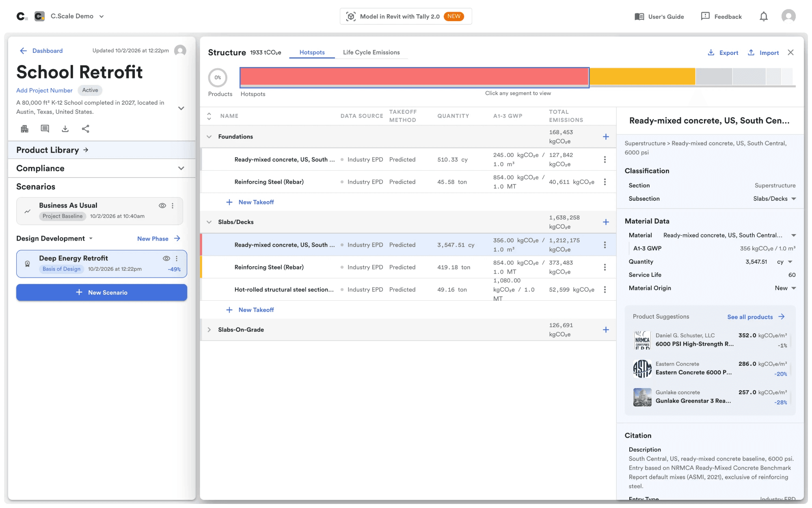Select the yellow hotspot bar segment
This screenshot has width=812, height=508.
pyautogui.click(x=642, y=76)
